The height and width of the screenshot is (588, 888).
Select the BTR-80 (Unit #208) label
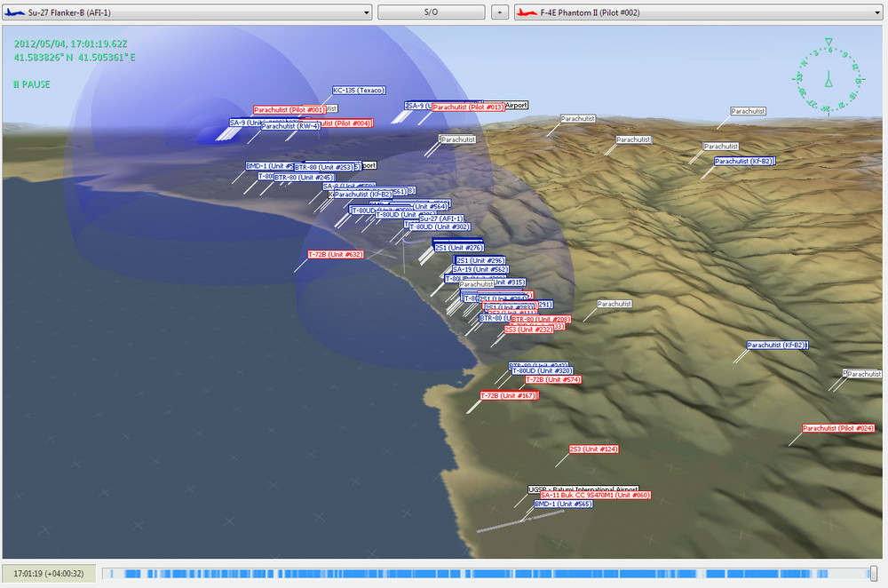point(540,320)
